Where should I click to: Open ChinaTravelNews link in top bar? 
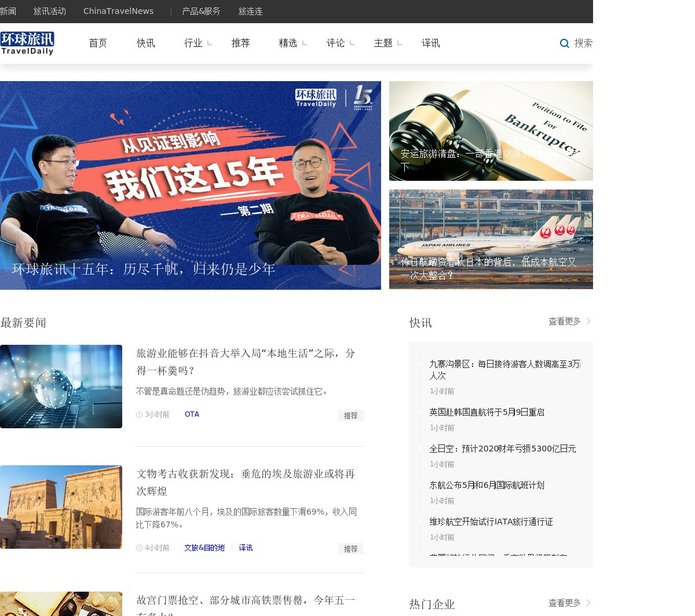(x=119, y=11)
